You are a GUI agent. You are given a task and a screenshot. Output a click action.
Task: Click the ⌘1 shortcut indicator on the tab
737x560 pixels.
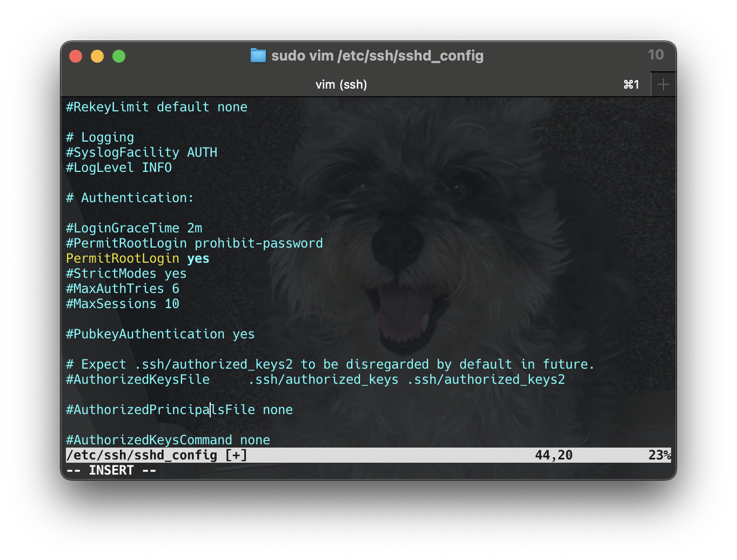(x=631, y=84)
